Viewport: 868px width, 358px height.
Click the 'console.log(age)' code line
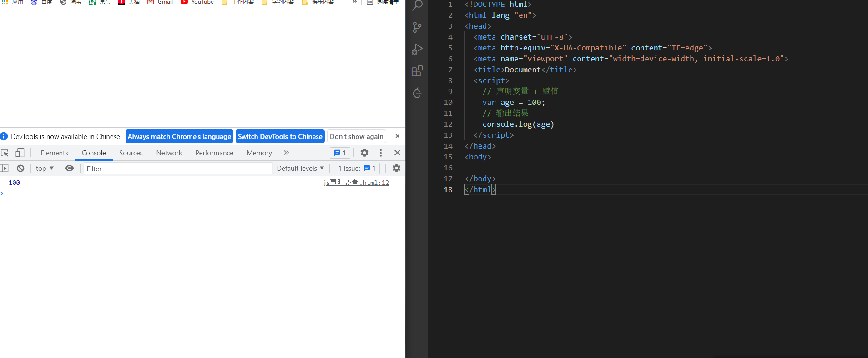point(518,124)
